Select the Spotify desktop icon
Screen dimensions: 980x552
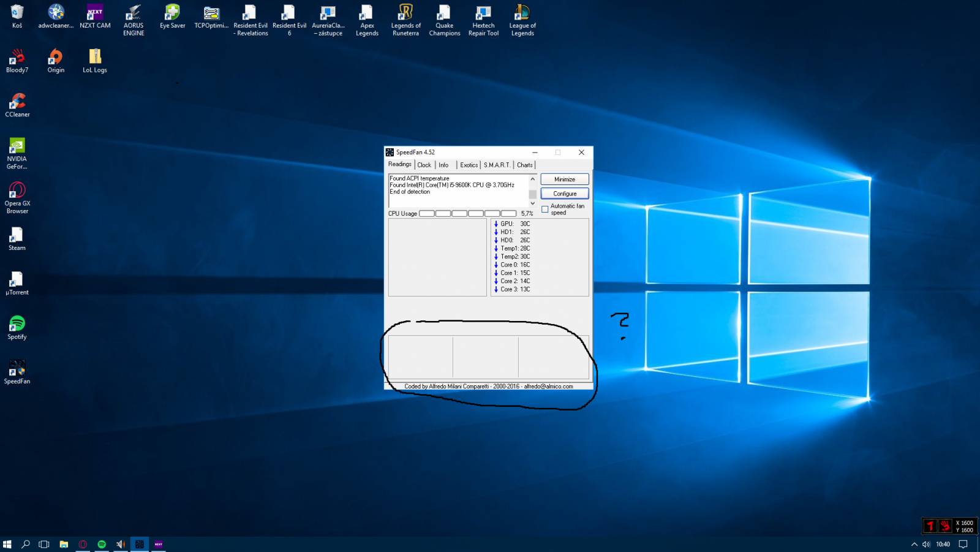[17, 328]
